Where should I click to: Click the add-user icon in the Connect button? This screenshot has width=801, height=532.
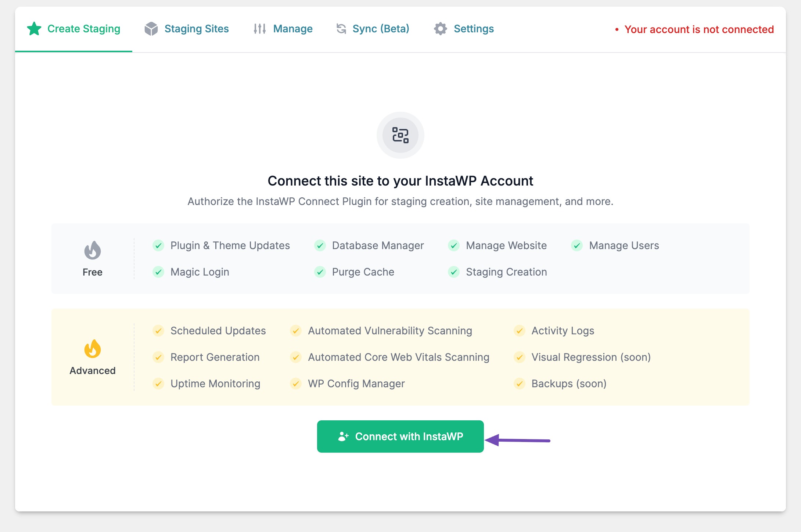pyautogui.click(x=343, y=436)
